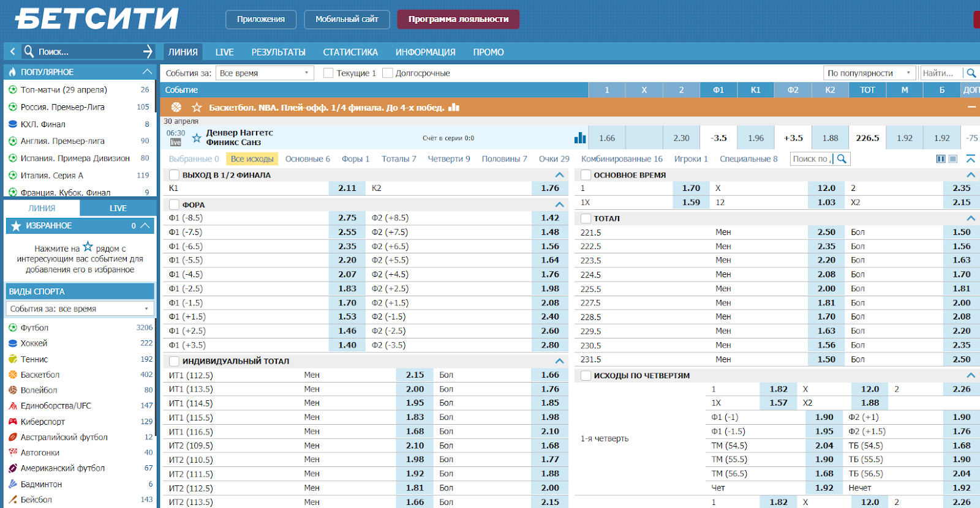Click the Автогонки flag icon
Image resolution: width=980 pixels, height=508 pixels.
tap(13, 452)
